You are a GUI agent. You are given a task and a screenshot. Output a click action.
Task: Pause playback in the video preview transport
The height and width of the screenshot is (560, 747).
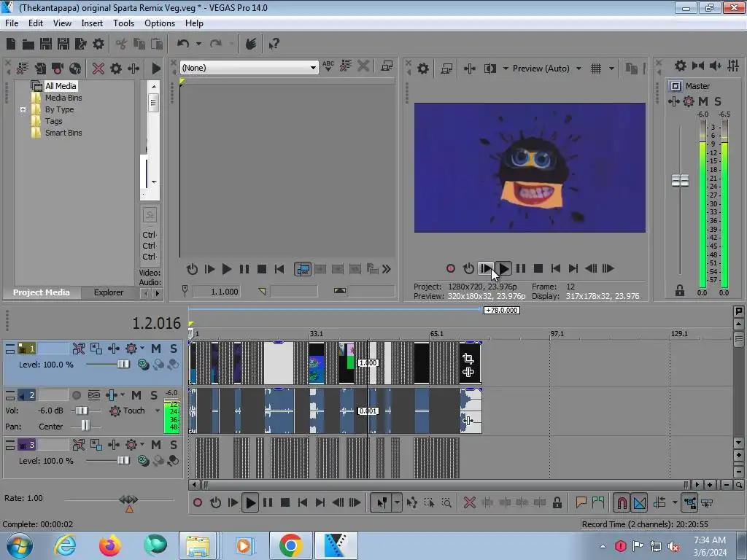tap(521, 268)
